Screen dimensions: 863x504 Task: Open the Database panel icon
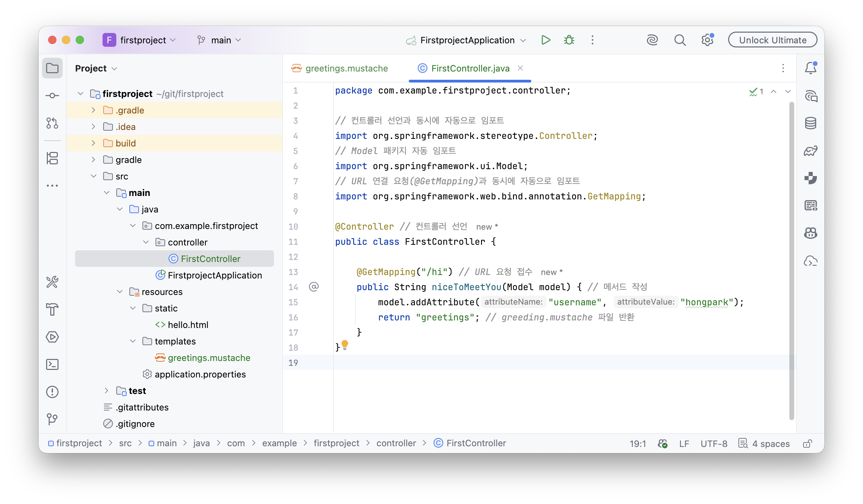point(810,123)
